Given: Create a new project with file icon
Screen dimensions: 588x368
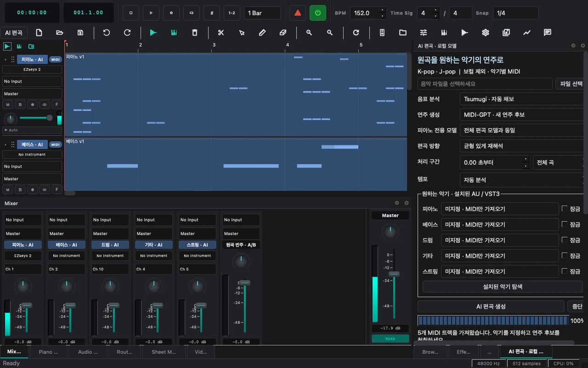Looking at the screenshot, I should pos(39,33).
